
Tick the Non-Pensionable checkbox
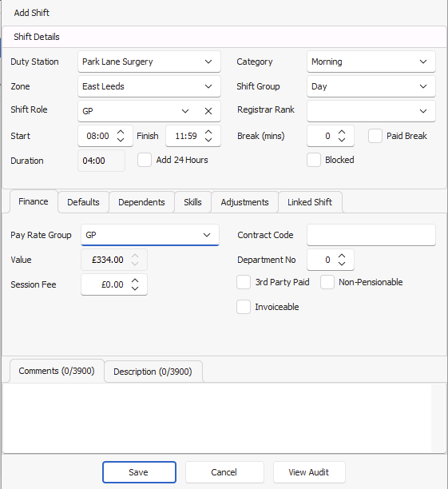[327, 282]
